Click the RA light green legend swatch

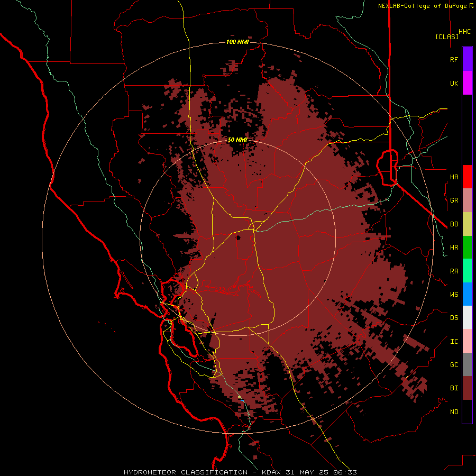(467, 271)
